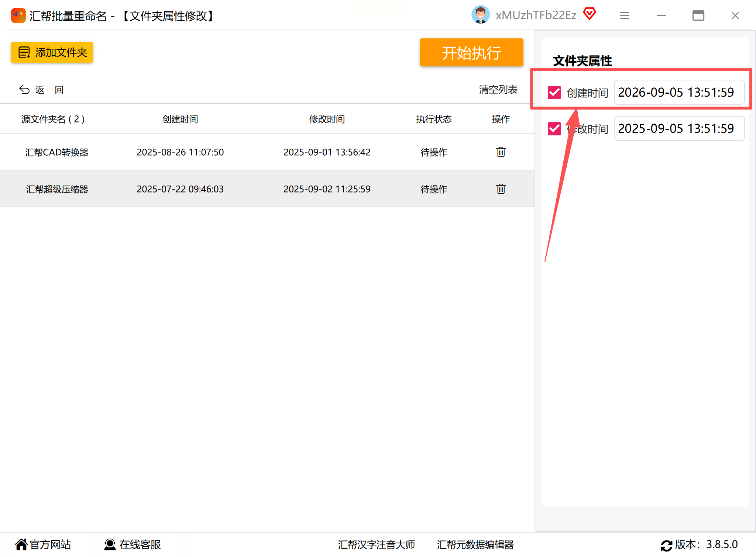The image size is (756, 557).
Task: Delete the 汇帮超级压缩器 folder row
Action: [x=501, y=189]
